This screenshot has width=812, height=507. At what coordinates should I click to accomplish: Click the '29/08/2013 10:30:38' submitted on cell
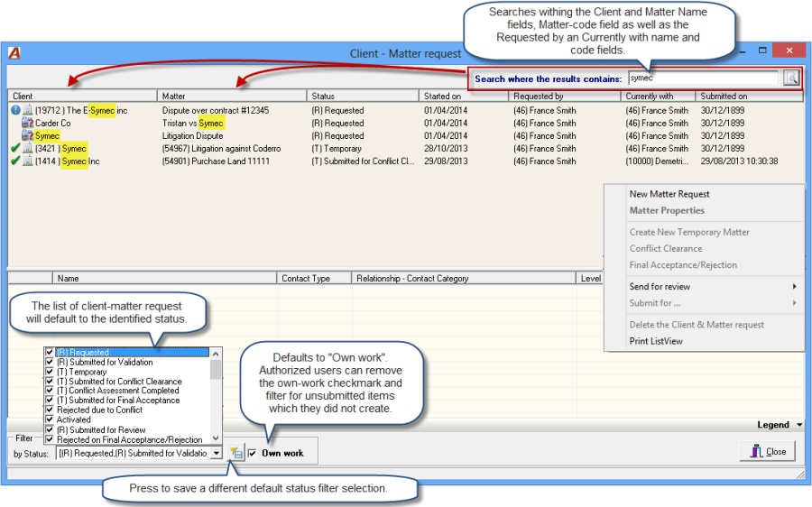coord(739,161)
